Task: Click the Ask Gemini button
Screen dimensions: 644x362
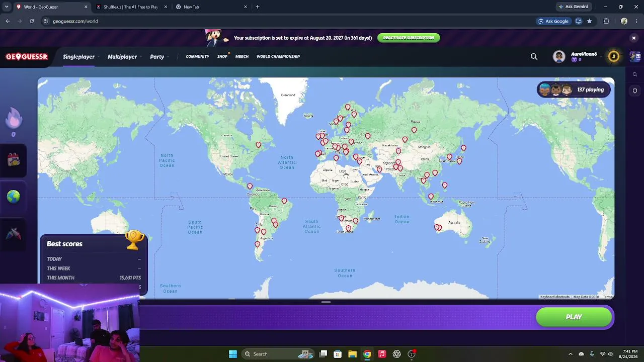Action: [x=573, y=7]
